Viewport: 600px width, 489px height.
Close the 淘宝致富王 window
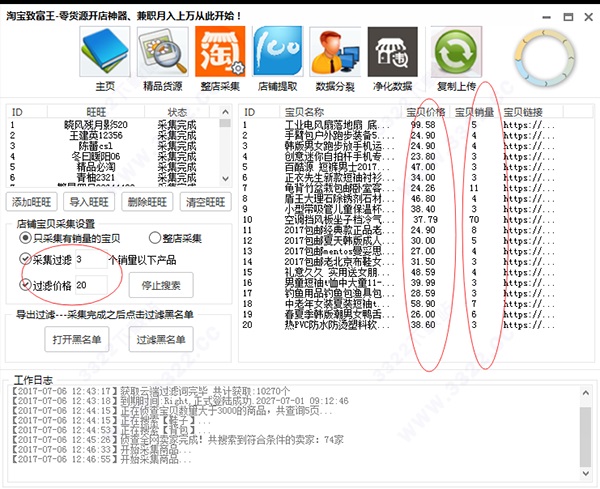tap(589, 17)
